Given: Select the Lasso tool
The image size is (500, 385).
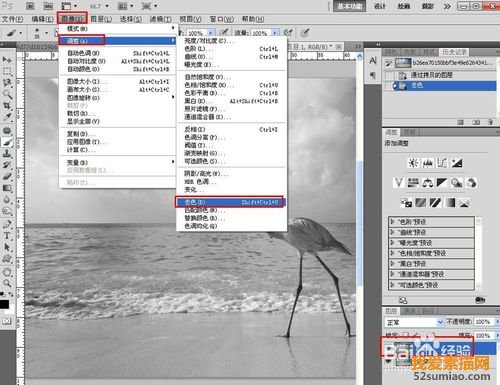Looking at the screenshot, I should click(x=7, y=83).
